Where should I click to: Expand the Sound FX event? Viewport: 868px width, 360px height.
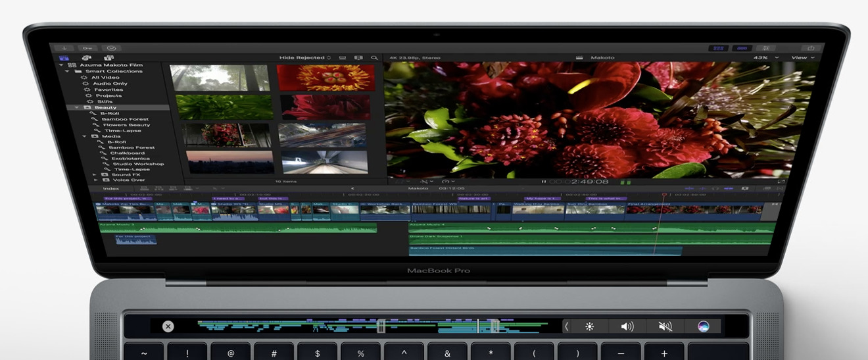pos(95,174)
